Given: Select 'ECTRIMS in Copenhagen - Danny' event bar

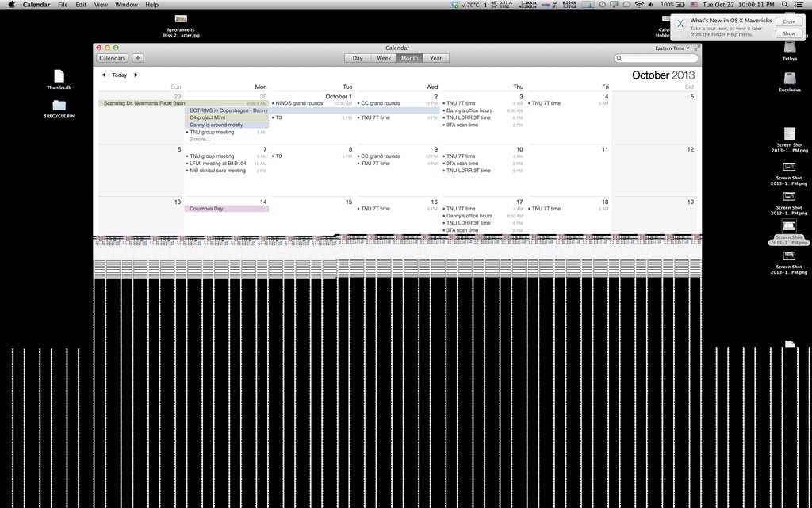Looking at the screenshot, I should [x=312, y=110].
